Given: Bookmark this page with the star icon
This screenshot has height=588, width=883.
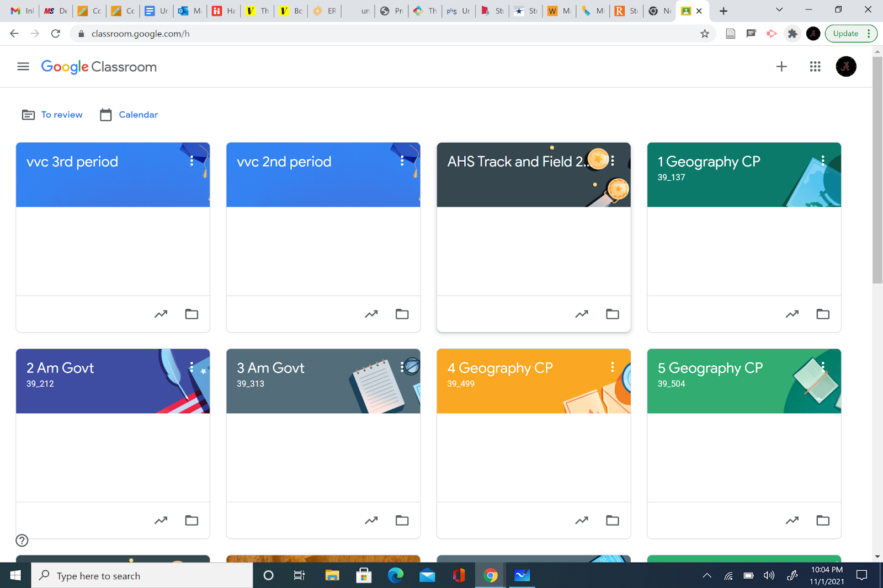Looking at the screenshot, I should (x=705, y=34).
